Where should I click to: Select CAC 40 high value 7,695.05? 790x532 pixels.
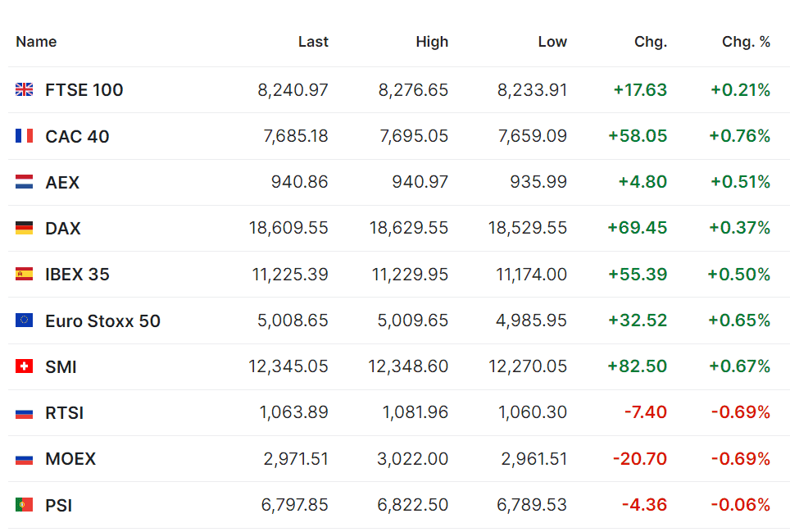414,136
